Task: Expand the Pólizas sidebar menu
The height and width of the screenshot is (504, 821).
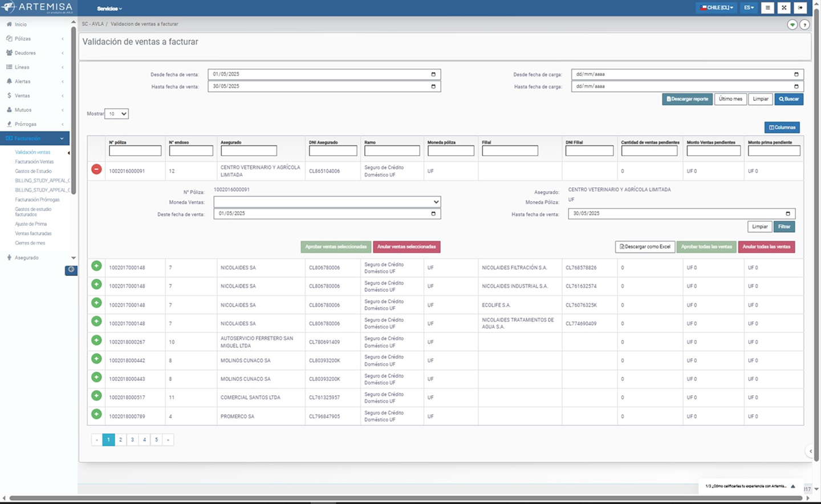Action: click(34, 39)
